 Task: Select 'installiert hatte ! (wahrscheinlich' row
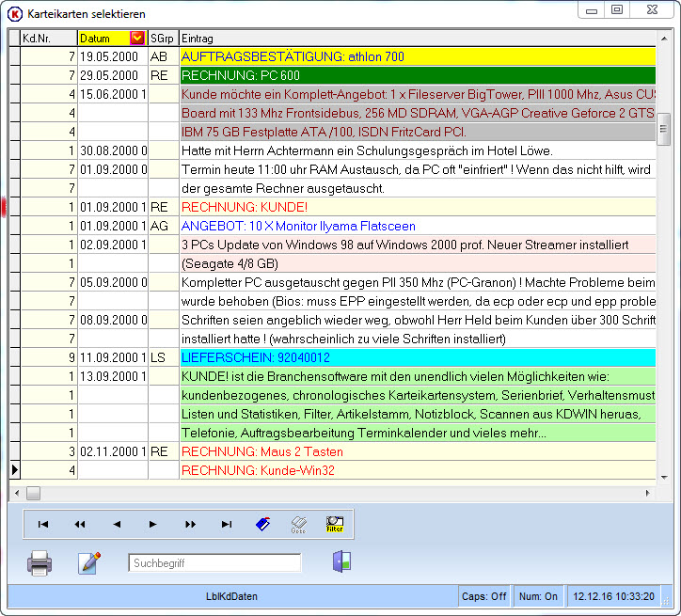pyautogui.click(x=418, y=339)
